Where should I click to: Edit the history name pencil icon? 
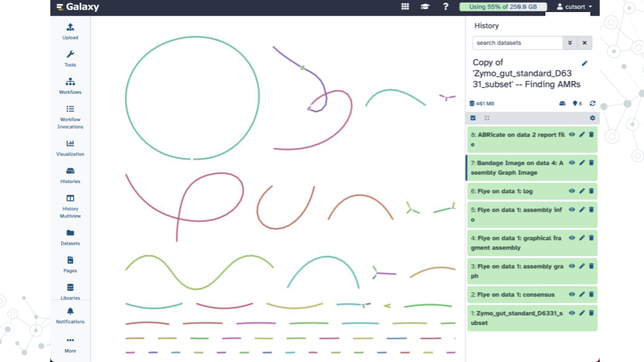(x=584, y=63)
